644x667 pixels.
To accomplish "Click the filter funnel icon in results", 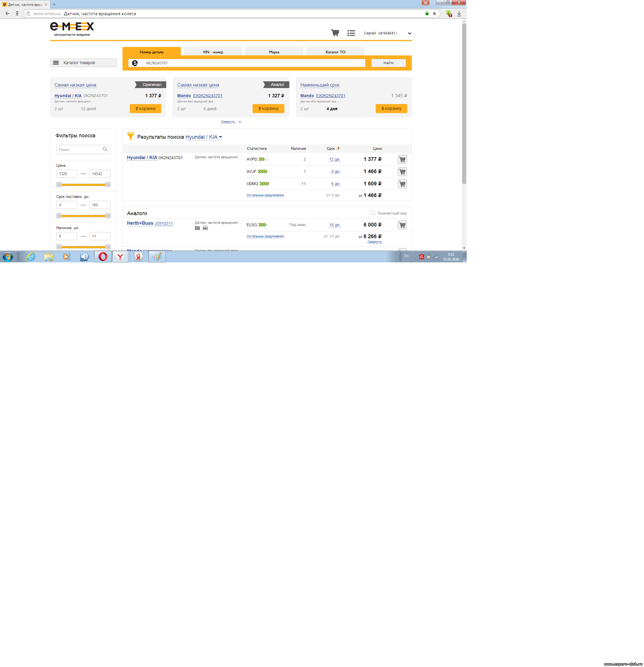I will pos(130,136).
